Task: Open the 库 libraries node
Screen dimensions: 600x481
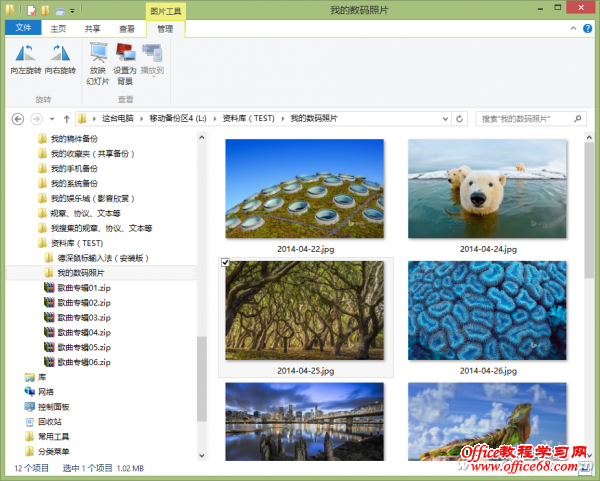Action: coord(35,377)
